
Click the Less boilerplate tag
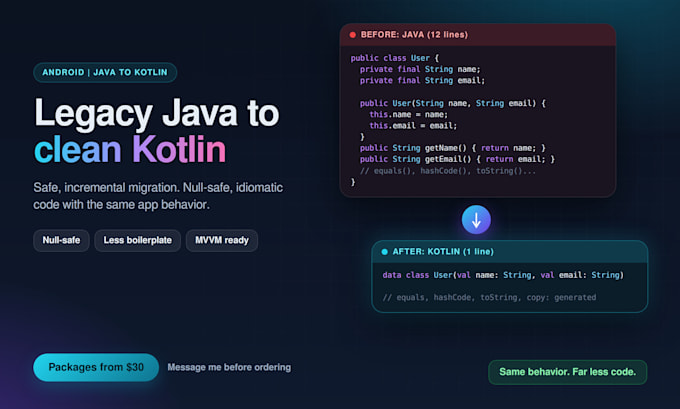coord(137,240)
